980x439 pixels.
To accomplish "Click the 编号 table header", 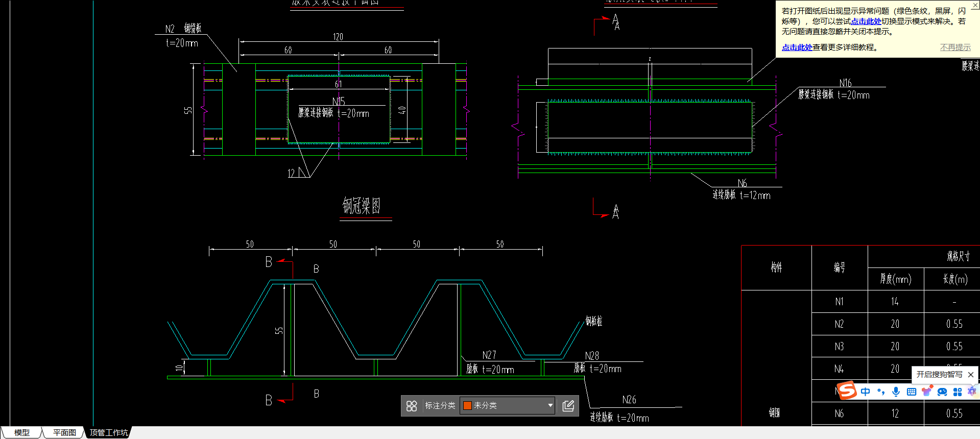I will (x=840, y=267).
